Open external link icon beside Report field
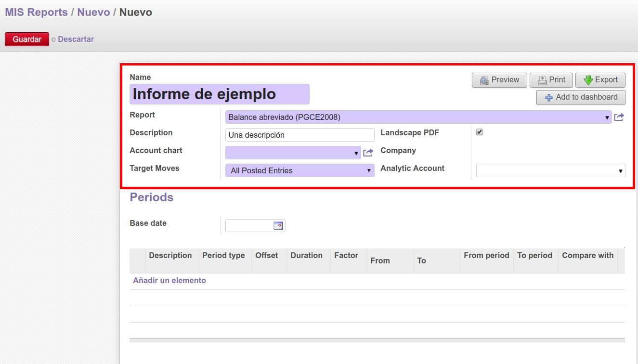 click(619, 117)
